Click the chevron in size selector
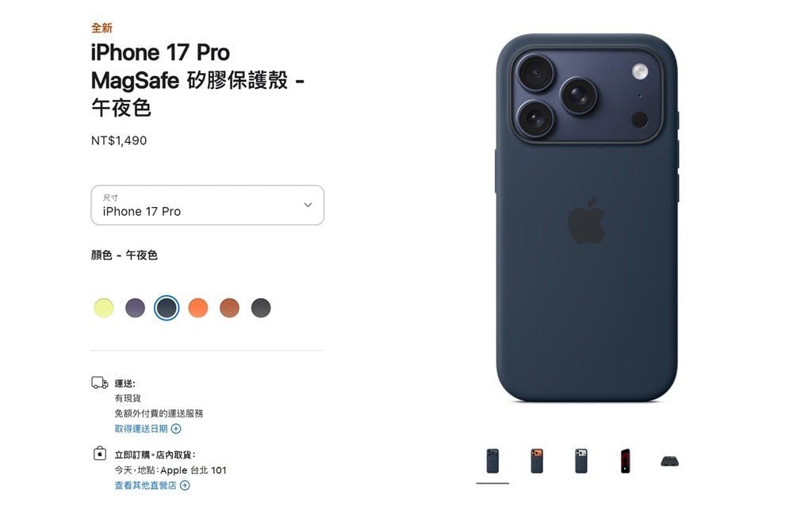Image resolution: width=812 pixels, height=506 pixels. tap(308, 205)
